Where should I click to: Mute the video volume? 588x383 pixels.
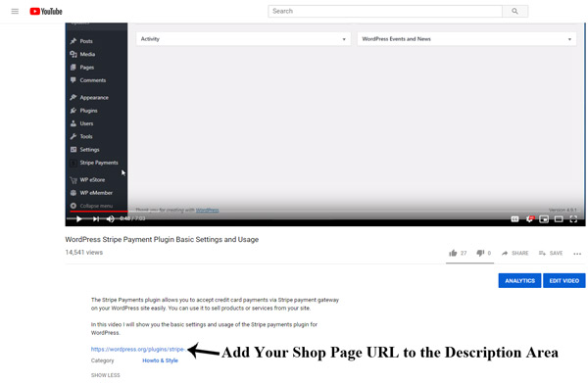(x=110, y=218)
